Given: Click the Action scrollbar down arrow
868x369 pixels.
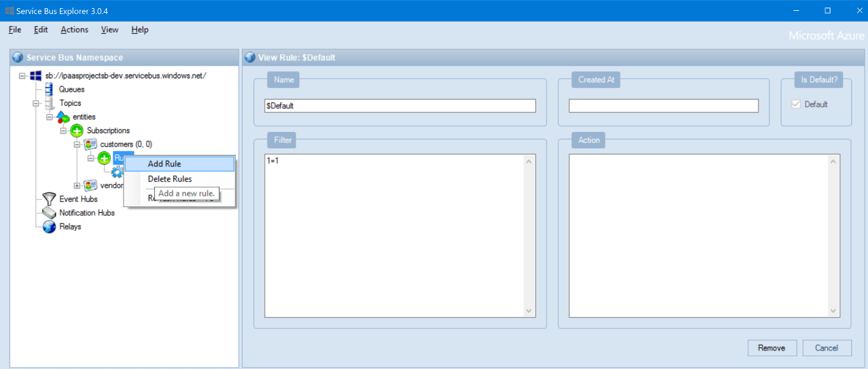Looking at the screenshot, I should (x=834, y=310).
